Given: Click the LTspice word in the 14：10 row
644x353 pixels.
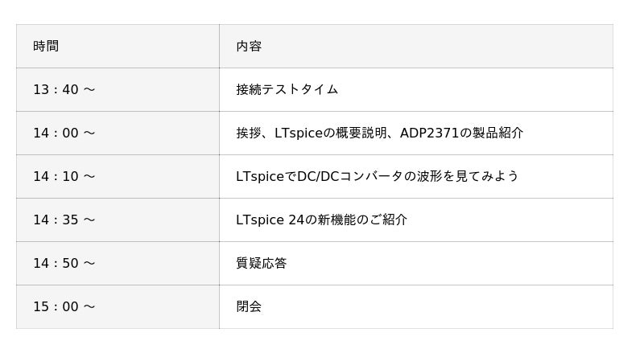Looking at the screenshot, I should pos(259,176).
